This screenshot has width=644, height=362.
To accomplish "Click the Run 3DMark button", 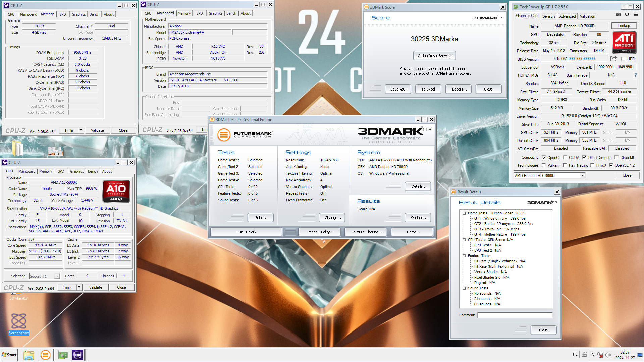I will point(246,232).
